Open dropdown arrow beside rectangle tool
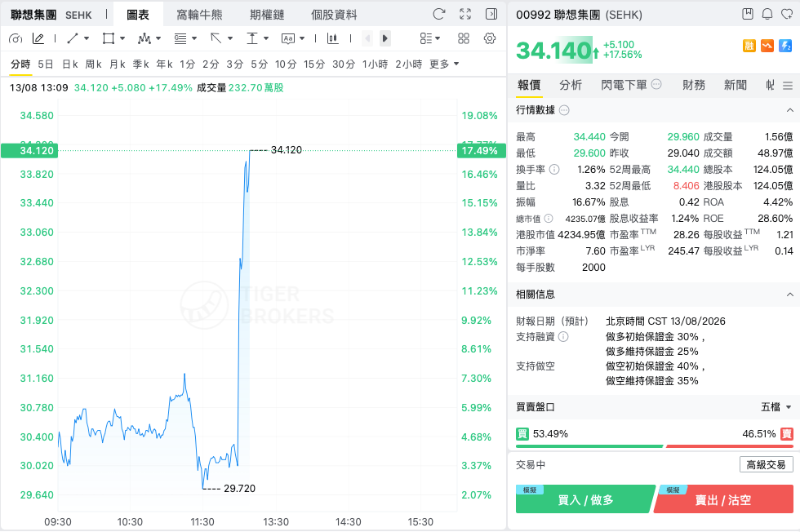Screen dimensions: 800x532 [122, 38]
